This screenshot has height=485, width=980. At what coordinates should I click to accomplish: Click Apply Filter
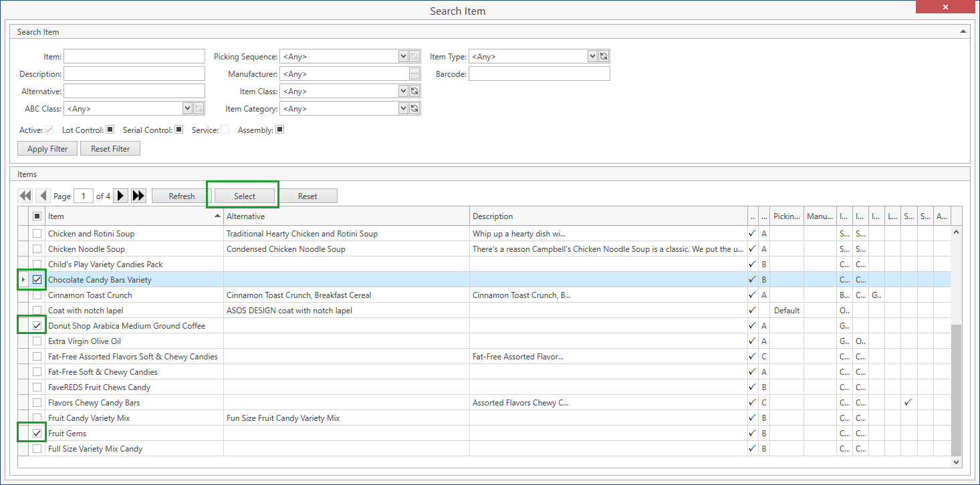47,148
